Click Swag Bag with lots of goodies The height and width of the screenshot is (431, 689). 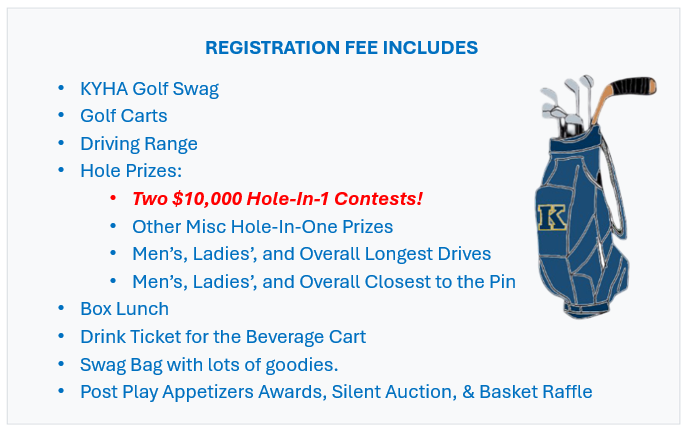[x=209, y=365]
